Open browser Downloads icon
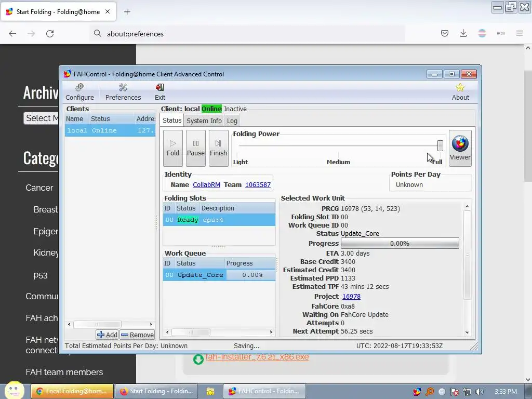 463,33
